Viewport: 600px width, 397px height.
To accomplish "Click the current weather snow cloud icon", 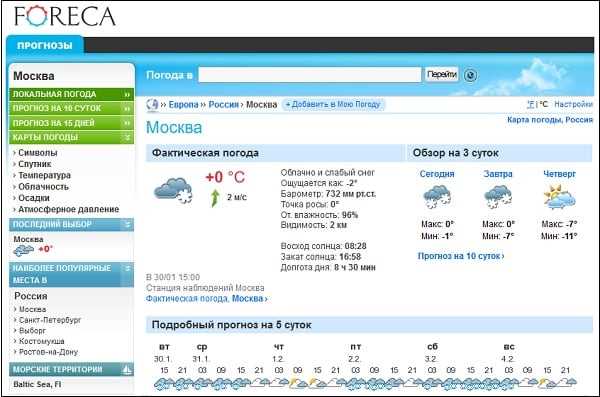I will point(173,190).
